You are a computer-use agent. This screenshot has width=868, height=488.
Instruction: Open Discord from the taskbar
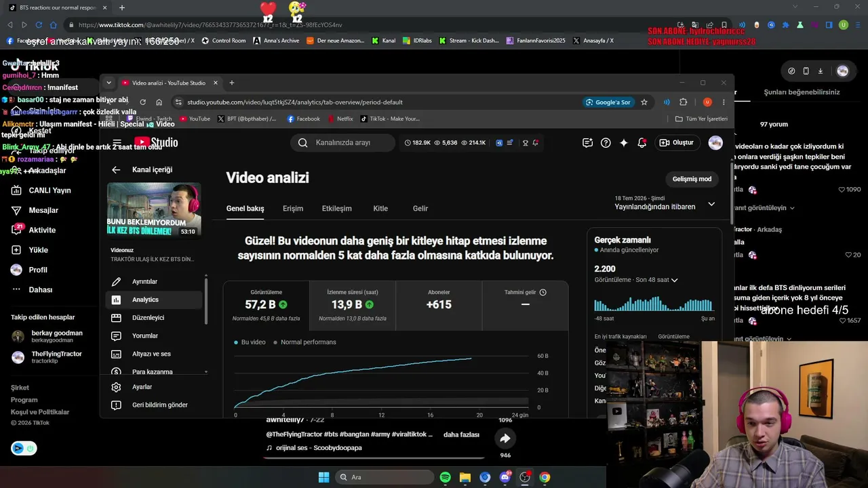click(505, 477)
